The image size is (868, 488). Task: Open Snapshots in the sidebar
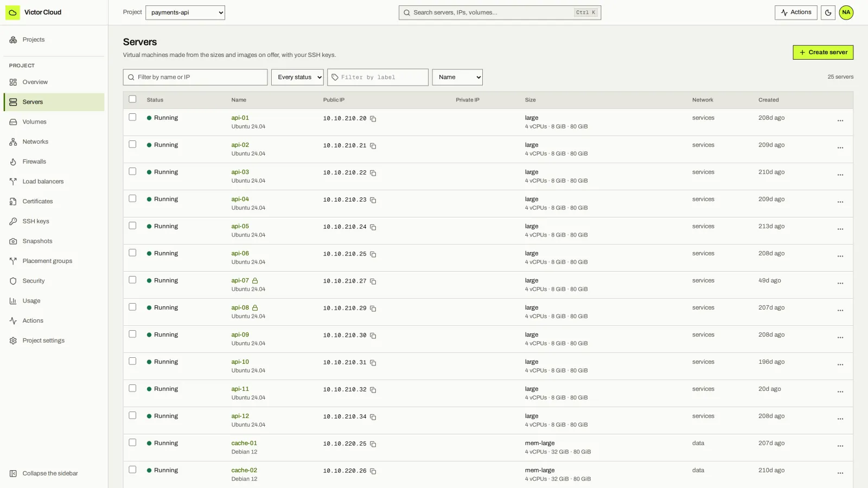(x=54, y=241)
